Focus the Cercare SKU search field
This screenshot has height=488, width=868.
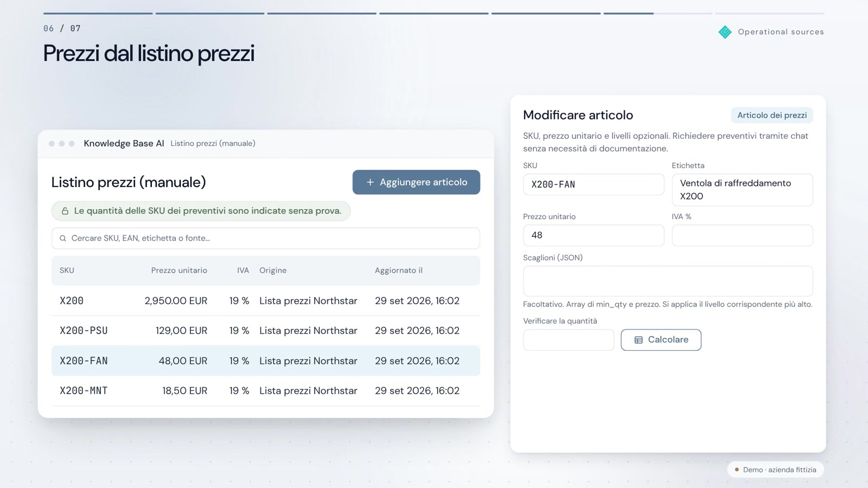266,238
